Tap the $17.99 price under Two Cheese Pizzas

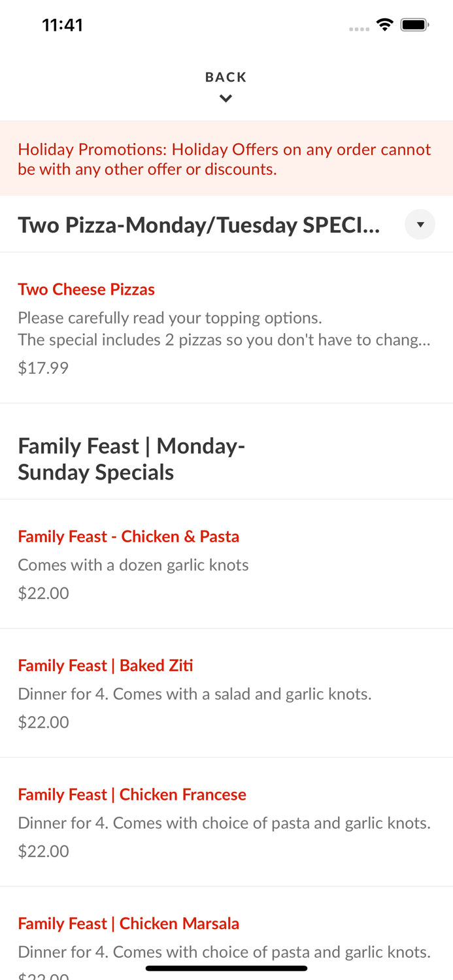coord(43,367)
